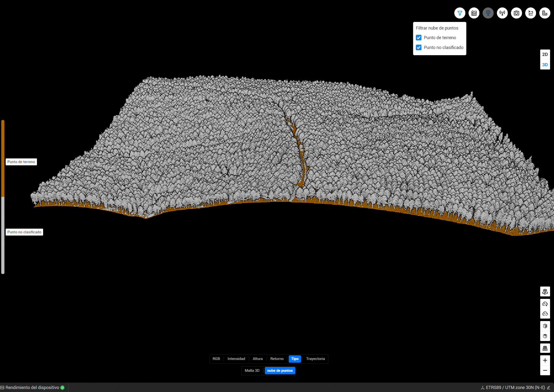The height and width of the screenshot is (392, 554).
Task: Click the antenna signal tower icon
Action: [502, 13]
